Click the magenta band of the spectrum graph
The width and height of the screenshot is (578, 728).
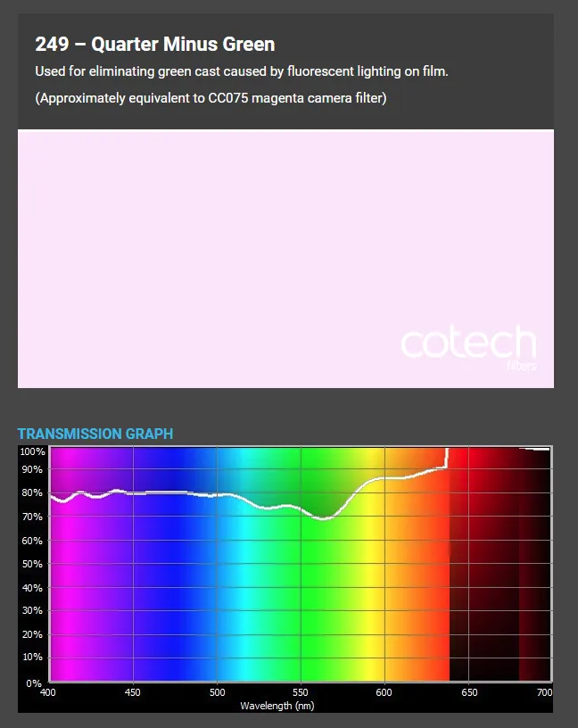[x=71, y=589]
